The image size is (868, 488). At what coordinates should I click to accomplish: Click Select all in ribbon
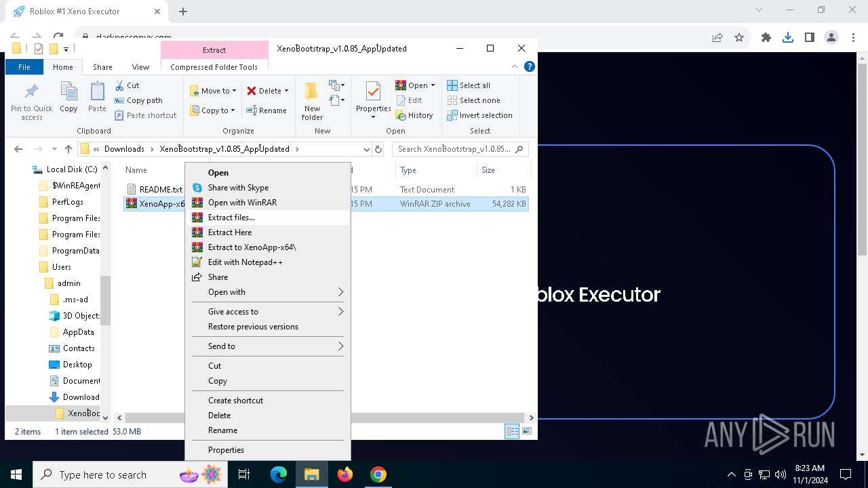[469, 85]
